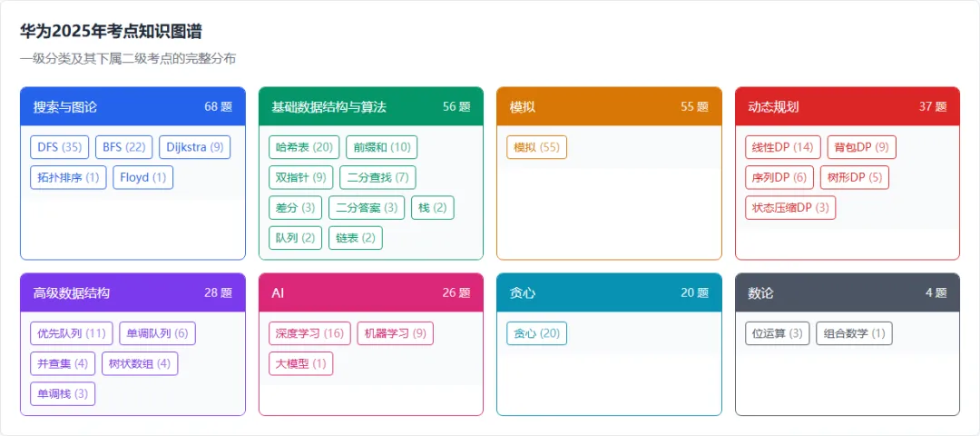This screenshot has height=436, width=980.
Task: Click the 机器学习 (9) tag
Action: click(x=395, y=333)
